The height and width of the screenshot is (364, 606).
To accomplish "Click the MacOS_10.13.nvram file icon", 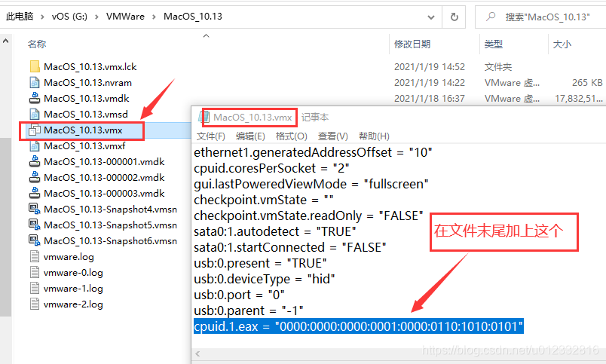I will pyautogui.click(x=35, y=82).
